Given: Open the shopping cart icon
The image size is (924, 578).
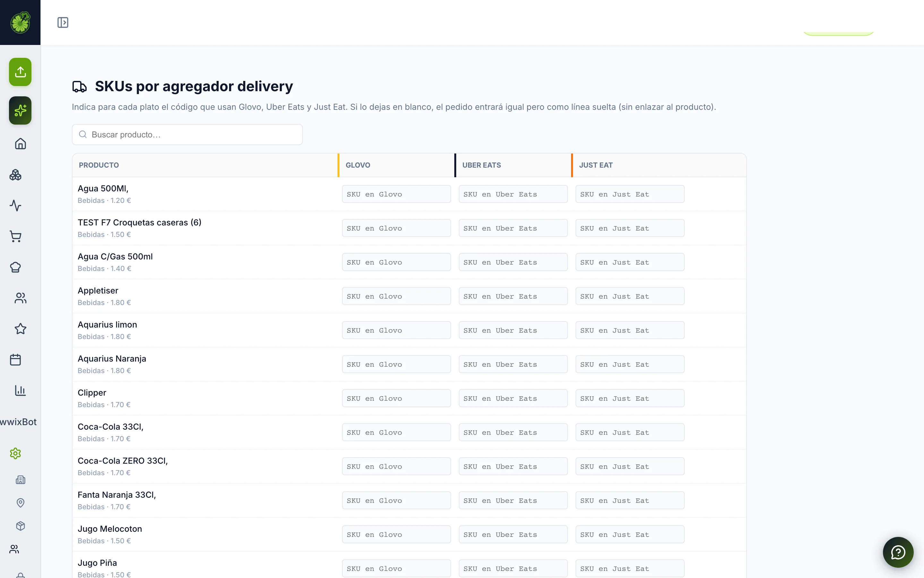Looking at the screenshot, I should [15, 236].
